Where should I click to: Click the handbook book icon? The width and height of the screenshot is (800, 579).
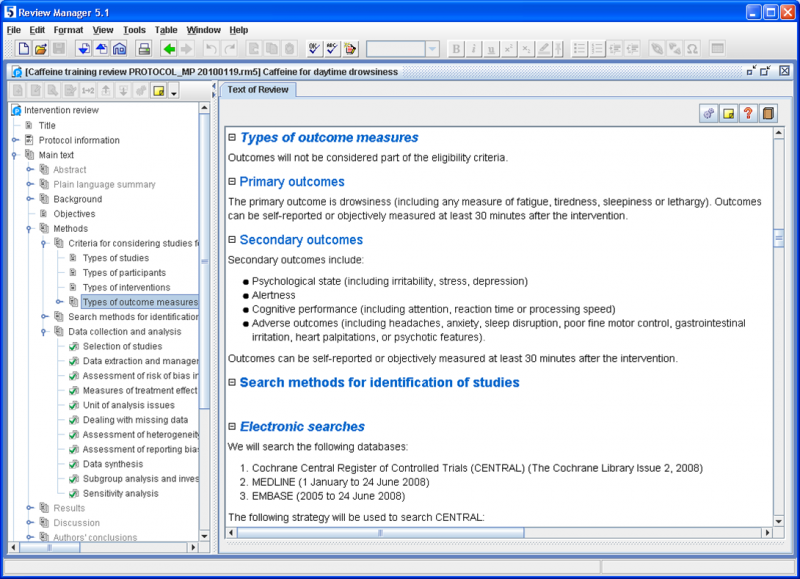[x=767, y=114]
